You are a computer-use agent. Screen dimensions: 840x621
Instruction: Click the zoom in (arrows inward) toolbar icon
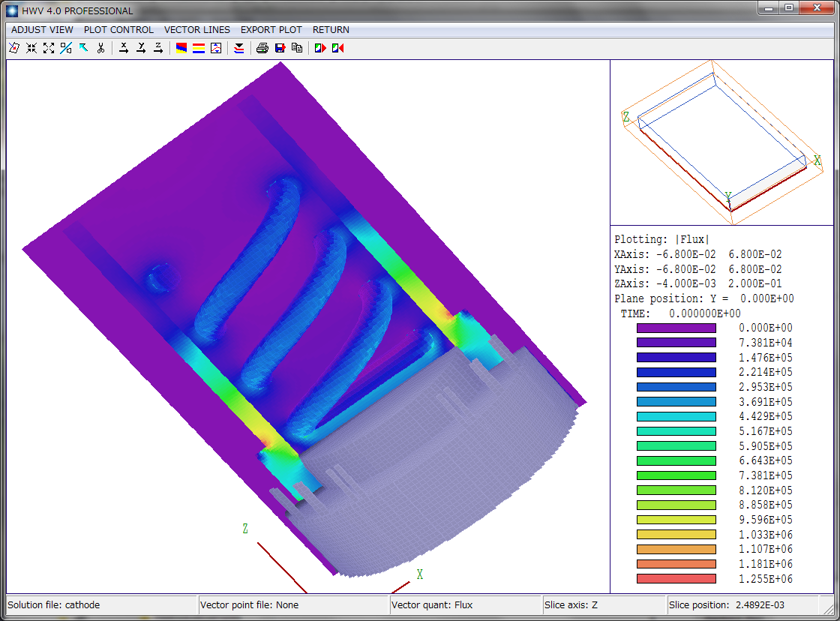click(31, 48)
